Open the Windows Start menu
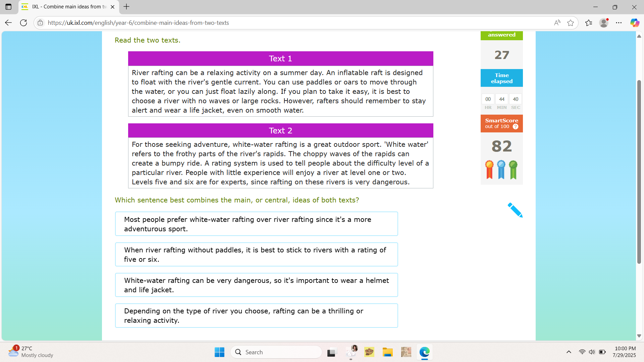Screen dimensions: 644x362 coord(219,352)
